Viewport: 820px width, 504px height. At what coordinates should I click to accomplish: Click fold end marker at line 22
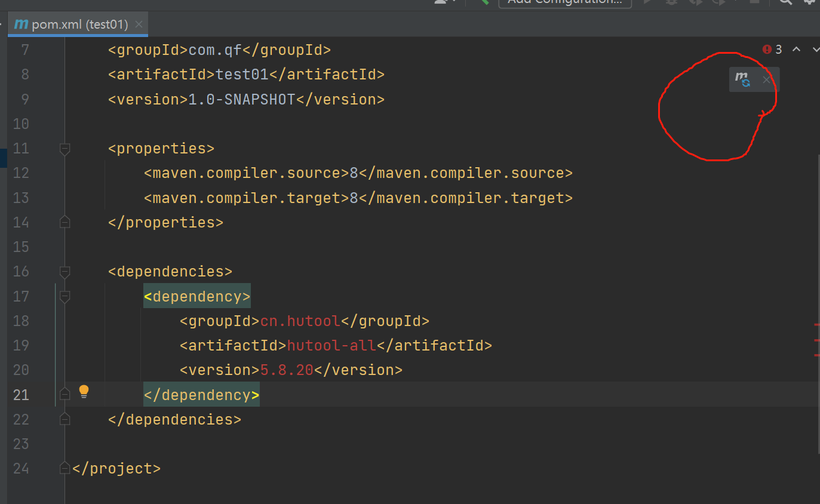coord(65,420)
